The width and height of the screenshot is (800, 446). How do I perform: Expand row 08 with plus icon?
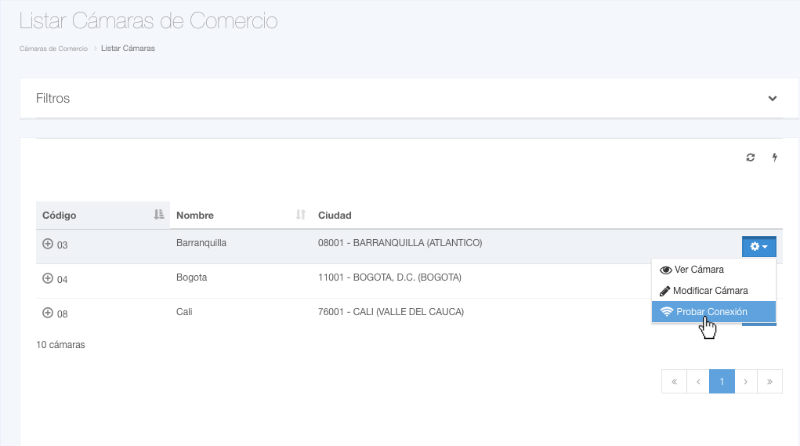47,313
